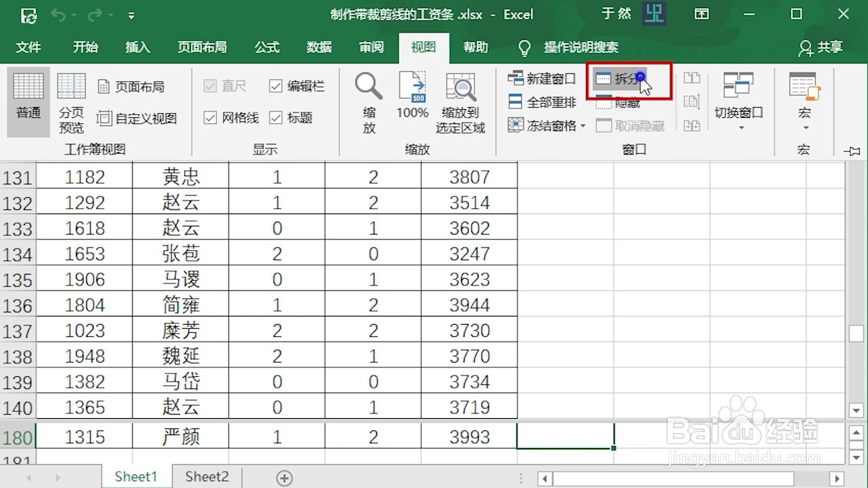Select cell containing 黄忠
The image size is (868, 488).
(x=181, y=177)
